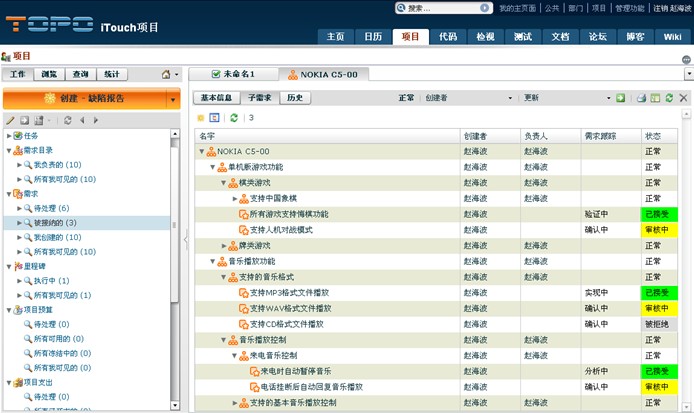This screenshot has height=413, width=694.
Task: Click the 项目支出 expense icon
Action: [x=18, y=382]
